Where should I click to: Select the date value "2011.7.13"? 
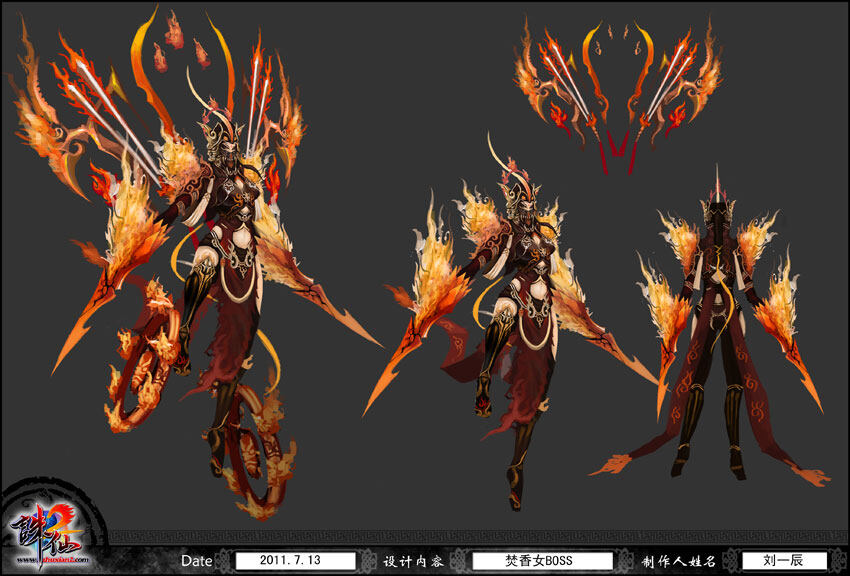click(290, 560)
